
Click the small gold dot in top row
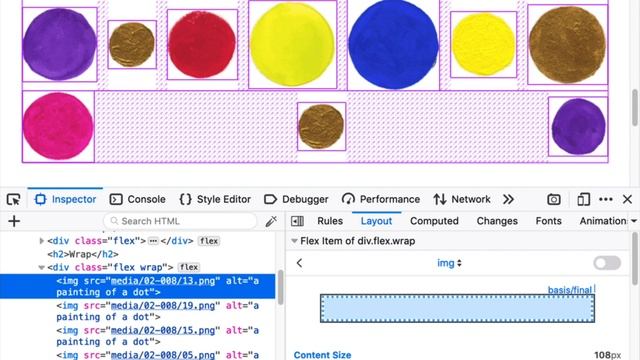coord(132,44)
